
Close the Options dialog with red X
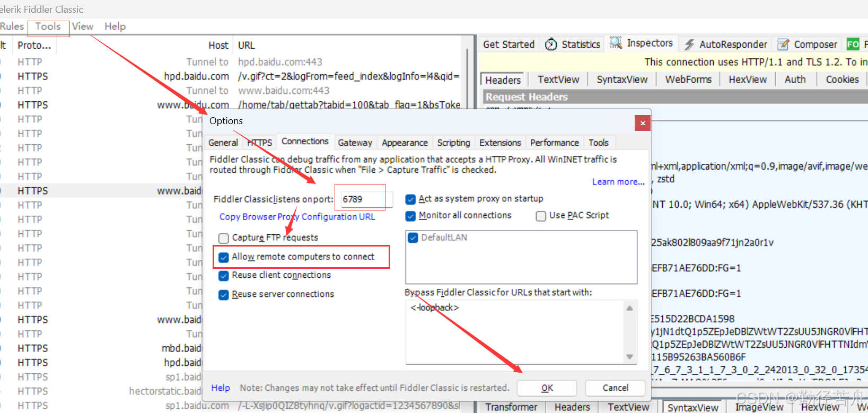click(x=643, y=123)
